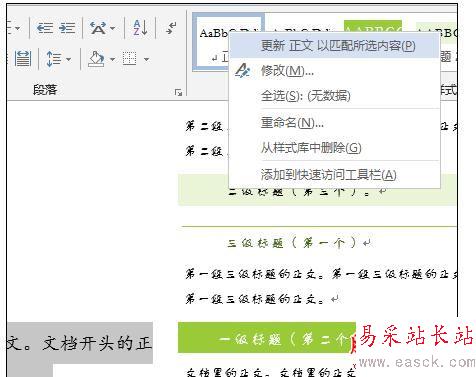
Task: Click the 三级标题（第一个）heading text
Action: click(292, 243)
